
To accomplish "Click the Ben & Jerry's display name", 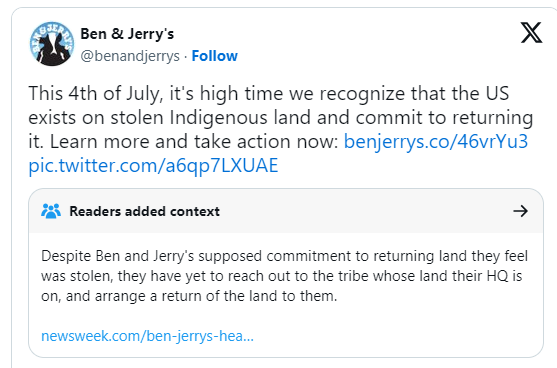I will click(127, 34).
